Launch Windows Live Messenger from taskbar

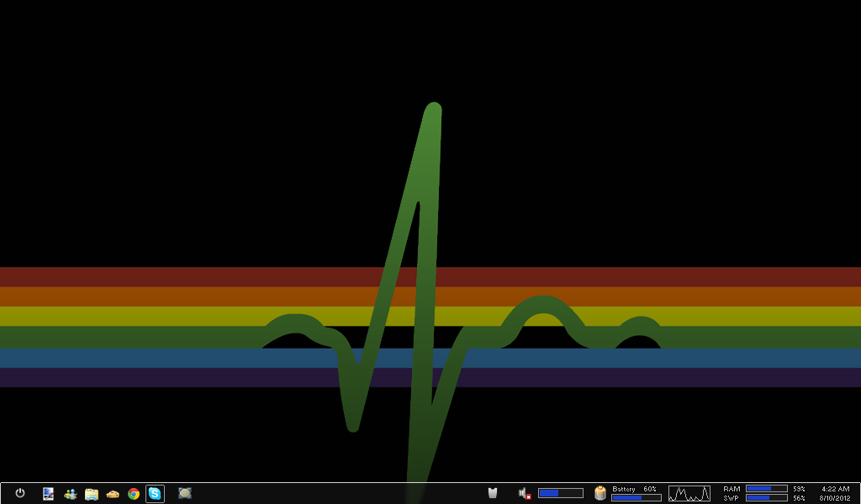(x=71, y=494)
